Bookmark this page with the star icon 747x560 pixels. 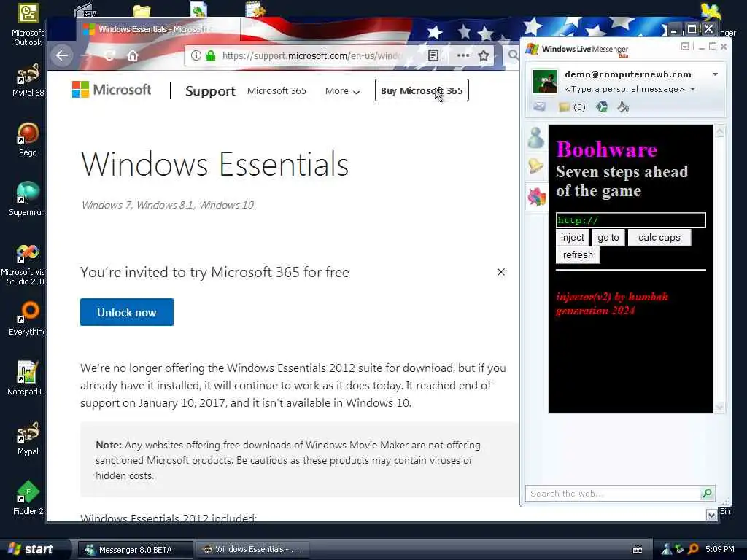(484, 55)
